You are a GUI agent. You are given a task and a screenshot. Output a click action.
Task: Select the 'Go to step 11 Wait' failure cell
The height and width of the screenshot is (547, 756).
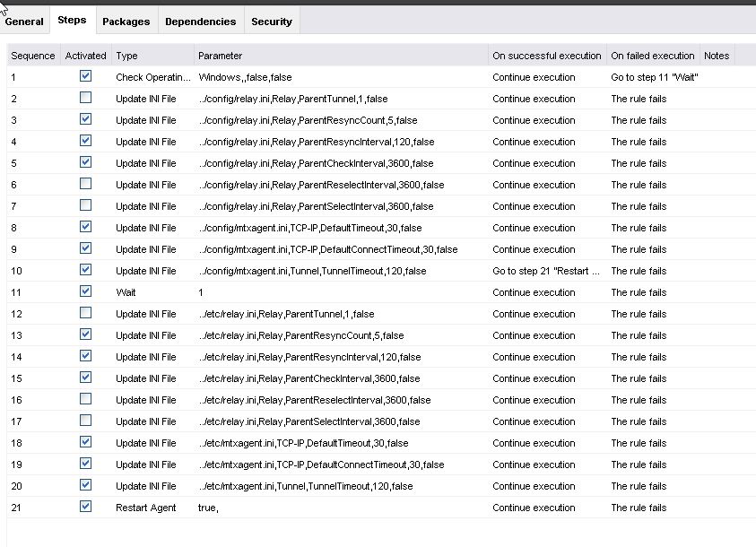[x=653, y=77]
